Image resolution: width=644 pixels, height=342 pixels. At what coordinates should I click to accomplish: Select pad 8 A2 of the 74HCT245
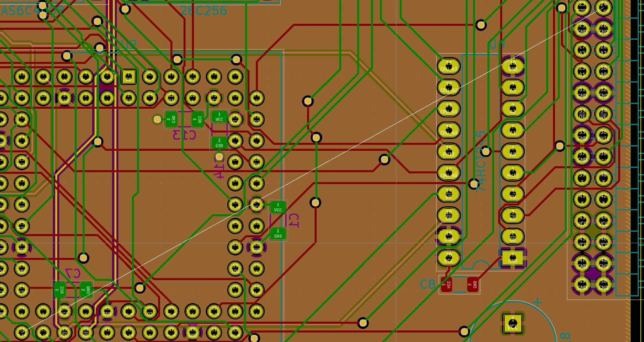pyautogui.click(x=512, y=109)
